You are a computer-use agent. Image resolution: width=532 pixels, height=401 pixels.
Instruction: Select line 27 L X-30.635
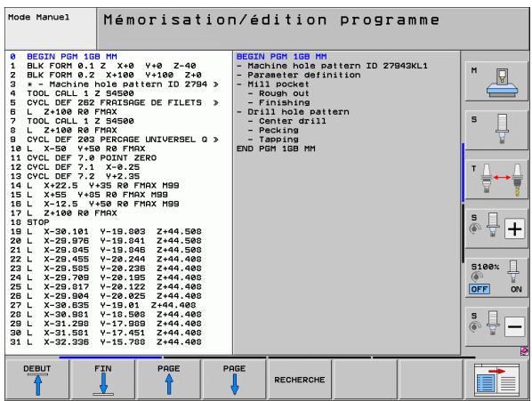pyautogui.click(x=103, y=305)
